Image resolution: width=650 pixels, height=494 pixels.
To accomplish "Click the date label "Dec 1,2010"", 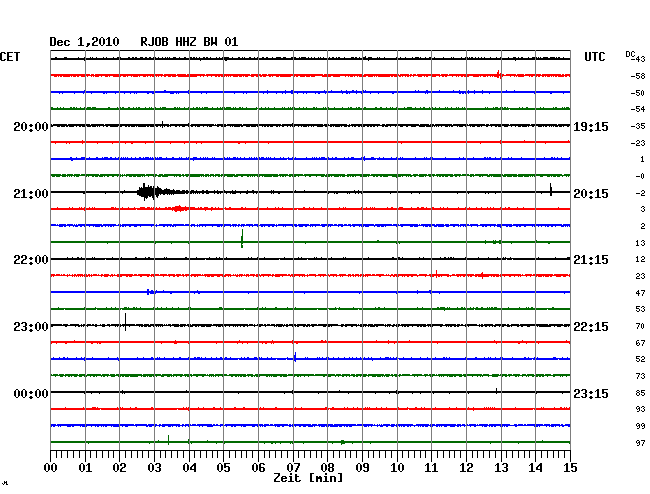I will (84, 42).
